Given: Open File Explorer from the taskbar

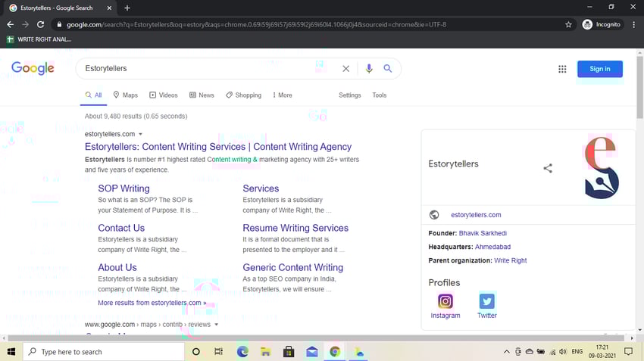Looking at the screenshot, I should pyautogui.click(x=265, y=352).
